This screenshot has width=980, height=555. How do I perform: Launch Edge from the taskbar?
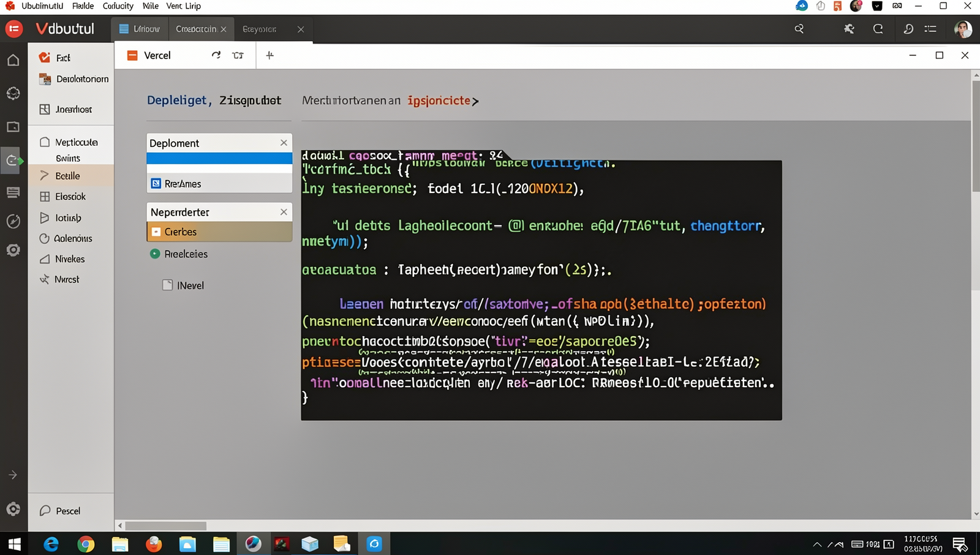pyautogui.click(x=51, y=543)
